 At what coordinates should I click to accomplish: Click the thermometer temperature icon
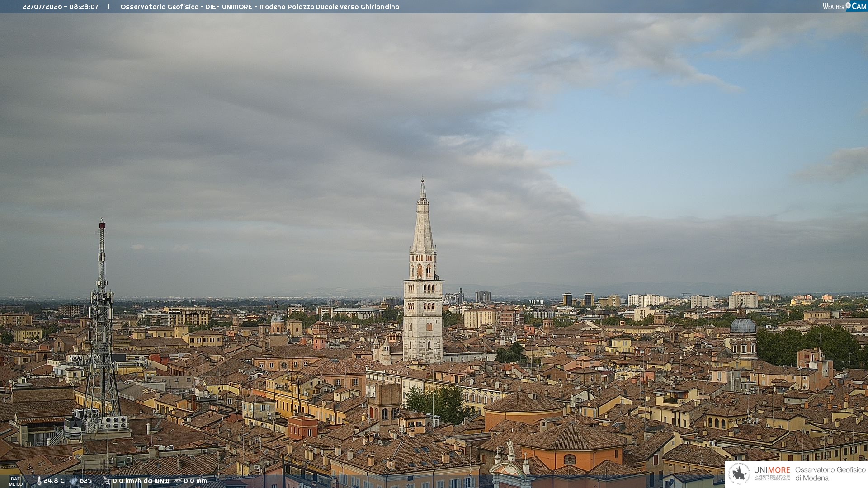(x=39, y=481)
